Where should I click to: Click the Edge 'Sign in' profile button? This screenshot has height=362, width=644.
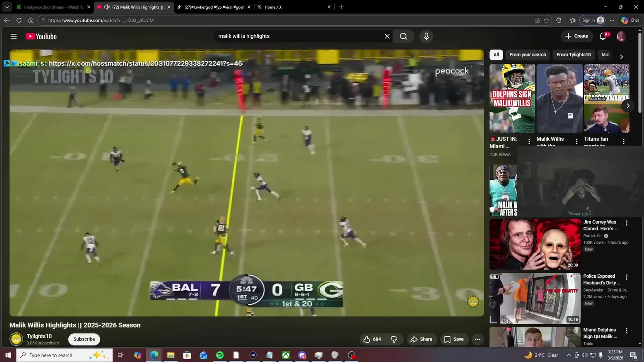point(593,20)
